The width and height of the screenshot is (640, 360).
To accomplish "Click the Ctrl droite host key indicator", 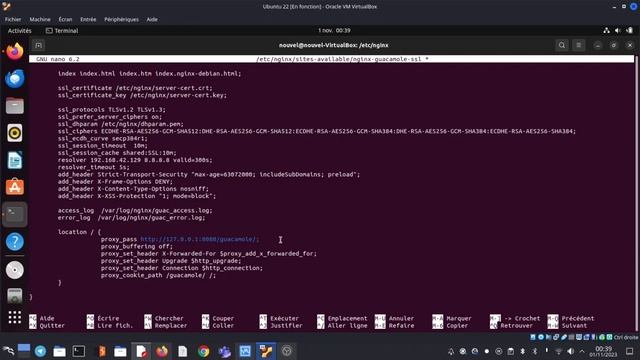I will [625, 337].
